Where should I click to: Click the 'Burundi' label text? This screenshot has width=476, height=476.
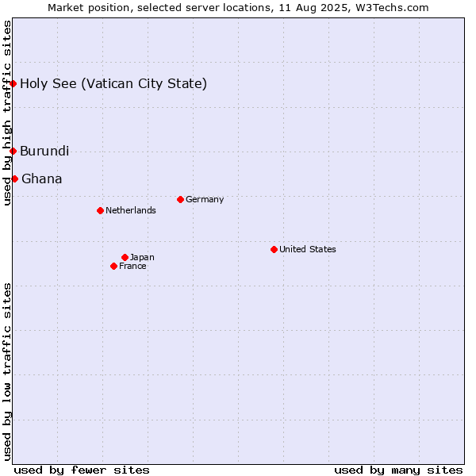pos(44,152)
